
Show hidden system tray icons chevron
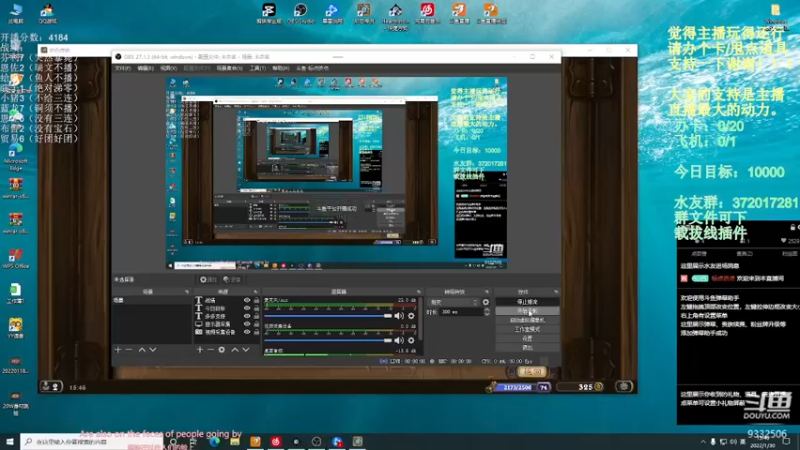tap(703, 442)
